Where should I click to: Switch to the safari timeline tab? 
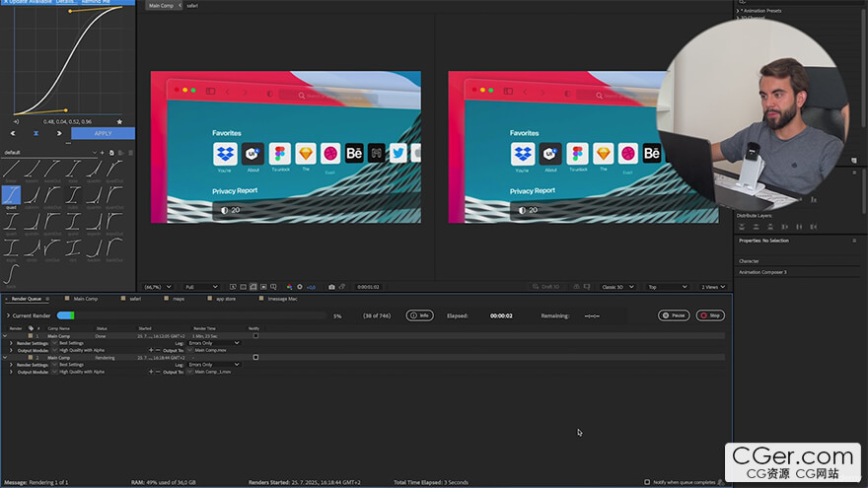click(135, 298)
